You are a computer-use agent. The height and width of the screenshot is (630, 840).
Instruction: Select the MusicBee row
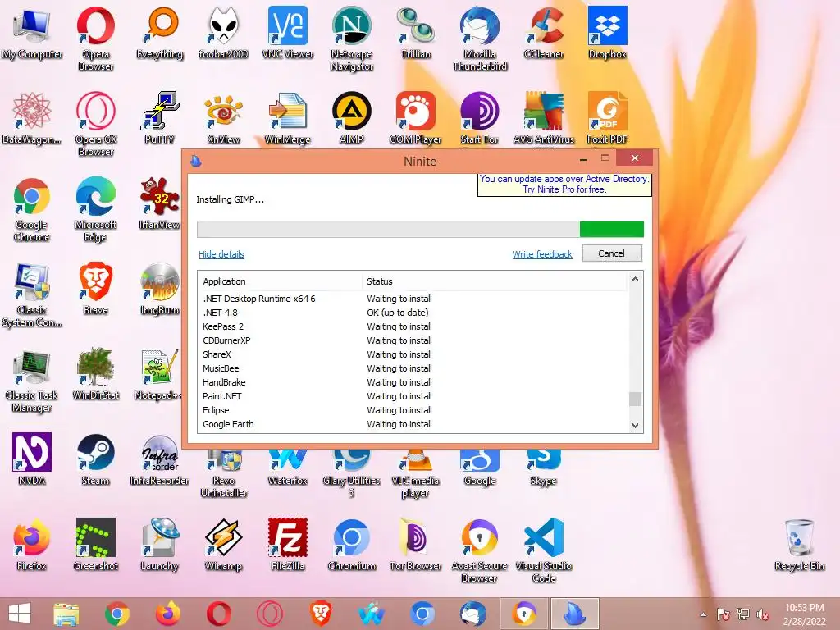click(413, 368)
